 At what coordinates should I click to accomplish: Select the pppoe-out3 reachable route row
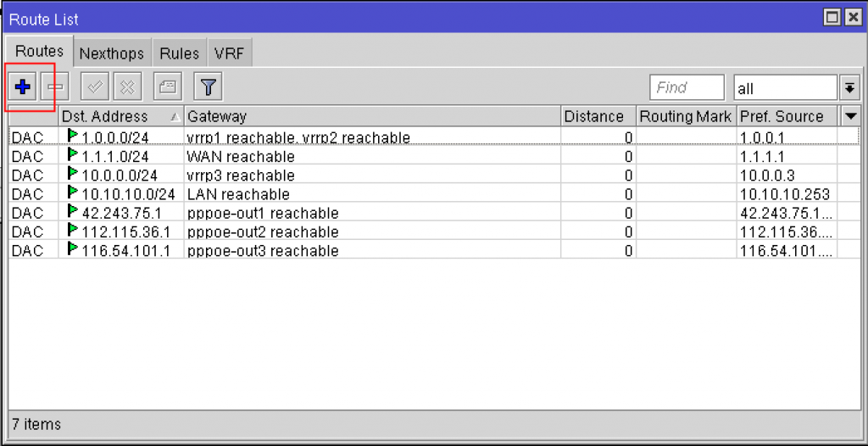coord(424,250)
